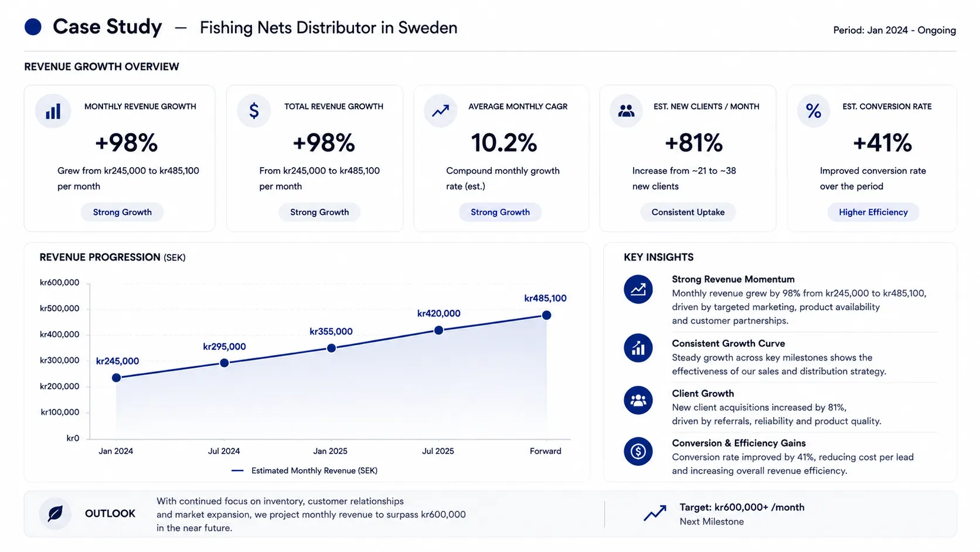
Task: Click the leaf icon beside Outlook
Action: [x=55, y=514]
